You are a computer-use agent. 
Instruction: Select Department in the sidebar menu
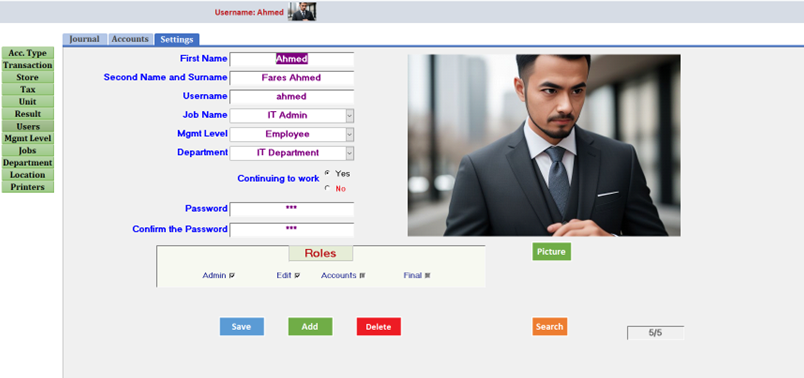point(28,163)
